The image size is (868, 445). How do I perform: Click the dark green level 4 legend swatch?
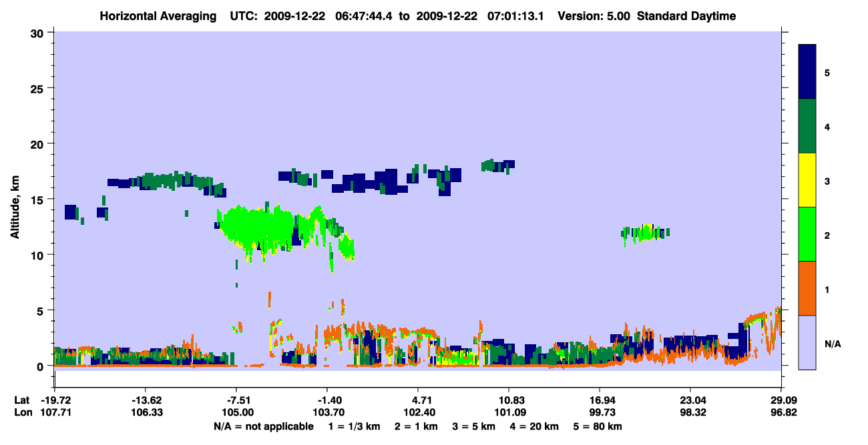click(807, 126)
